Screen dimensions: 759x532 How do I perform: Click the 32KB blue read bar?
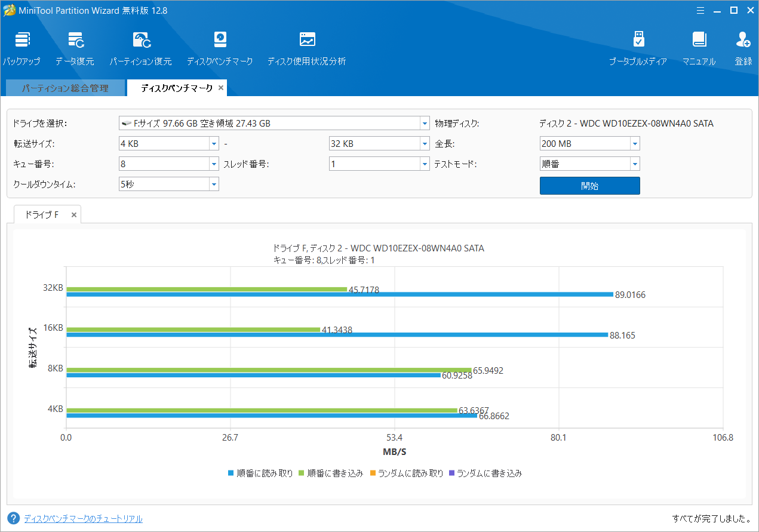coord(340,294)
